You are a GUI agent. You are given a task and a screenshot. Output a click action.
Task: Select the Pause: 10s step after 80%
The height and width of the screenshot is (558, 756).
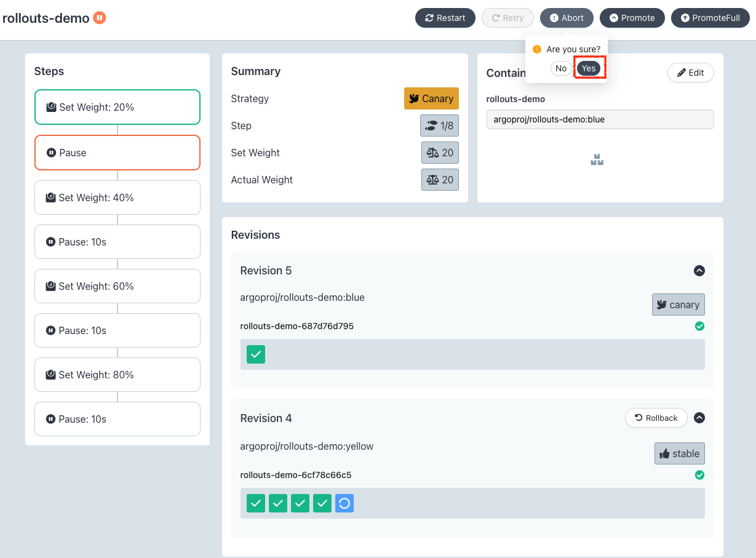[117, 419]
